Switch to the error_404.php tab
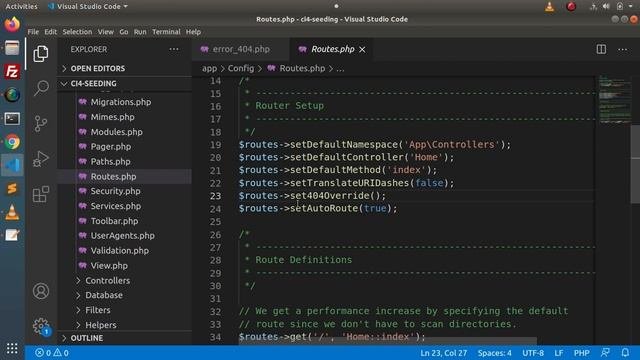The height and width of the screenshot is (360, 640). pos(241,49)
